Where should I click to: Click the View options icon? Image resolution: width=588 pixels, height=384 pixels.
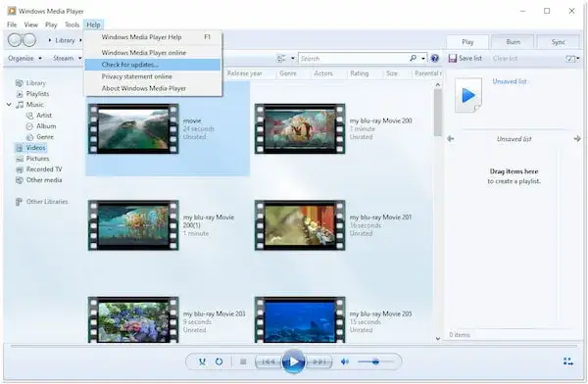281,58
